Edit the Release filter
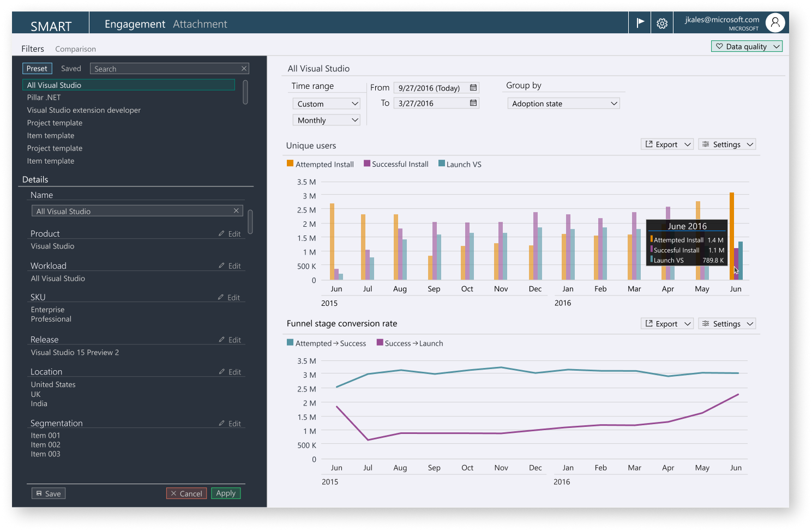Viewport: 812px width, 531px height. click(230, 340)
